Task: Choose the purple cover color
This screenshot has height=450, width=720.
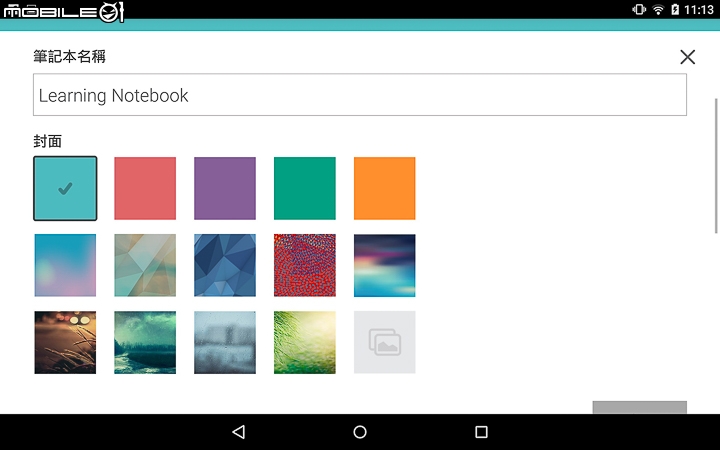Action: [x=225, y=188]
